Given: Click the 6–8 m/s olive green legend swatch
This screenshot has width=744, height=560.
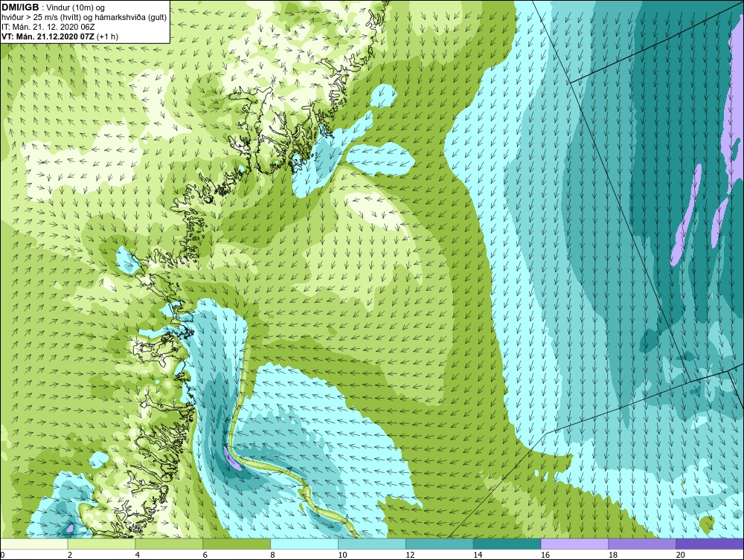Looking at the screenshot, I should click(x=237, y=544).
